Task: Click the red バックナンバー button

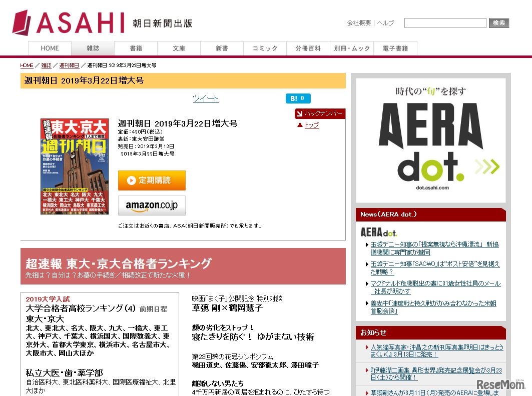Action: point(320,113)
